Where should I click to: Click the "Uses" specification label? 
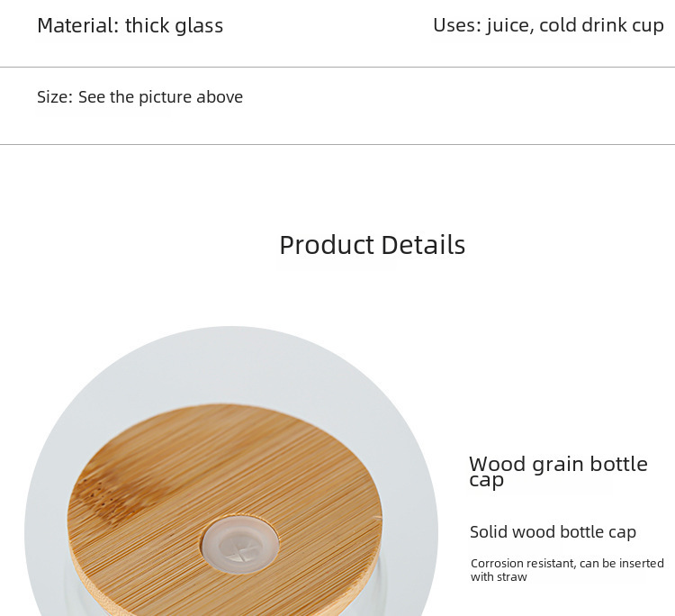(454, 25)
